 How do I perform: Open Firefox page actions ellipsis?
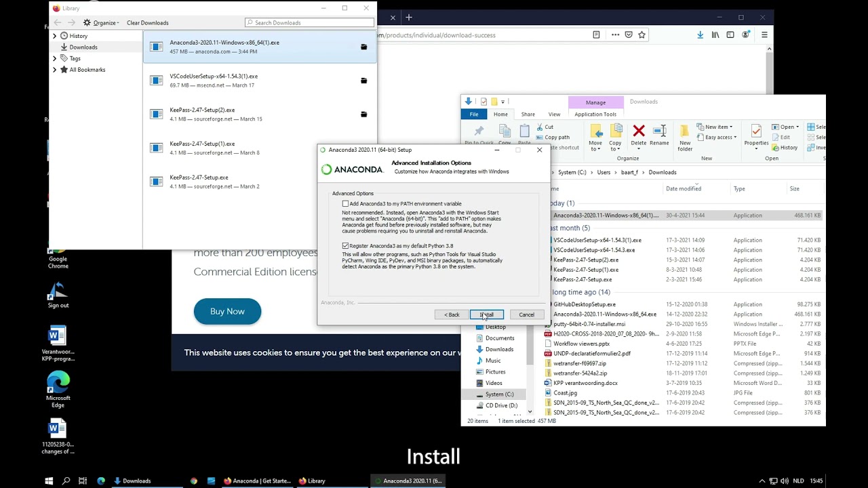point(615,35)
